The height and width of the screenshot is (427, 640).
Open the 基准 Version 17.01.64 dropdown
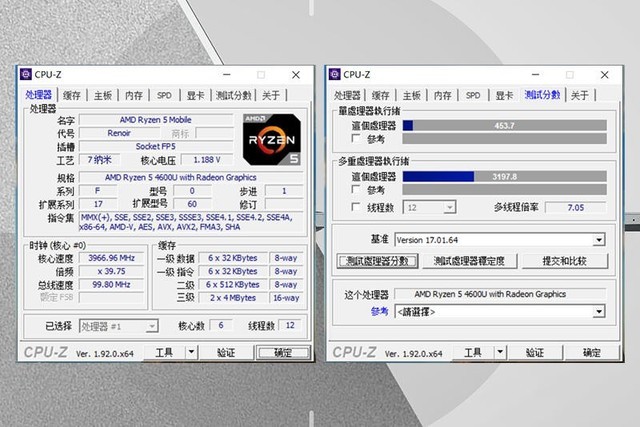tap(500, 240)
